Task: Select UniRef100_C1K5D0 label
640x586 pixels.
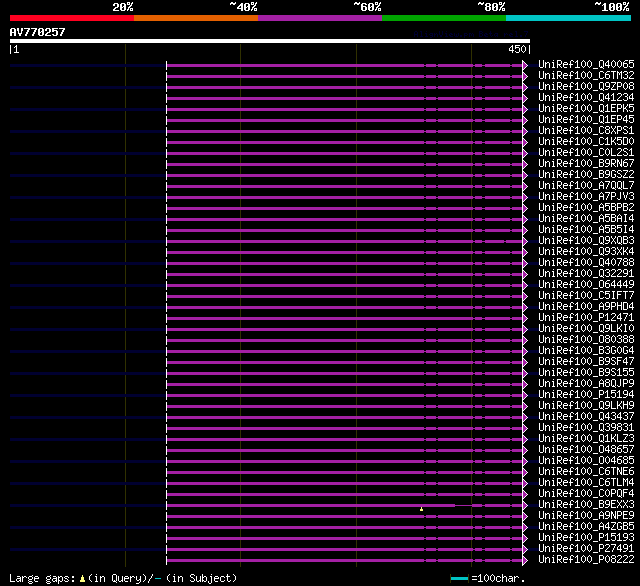Action: [586, 142]
